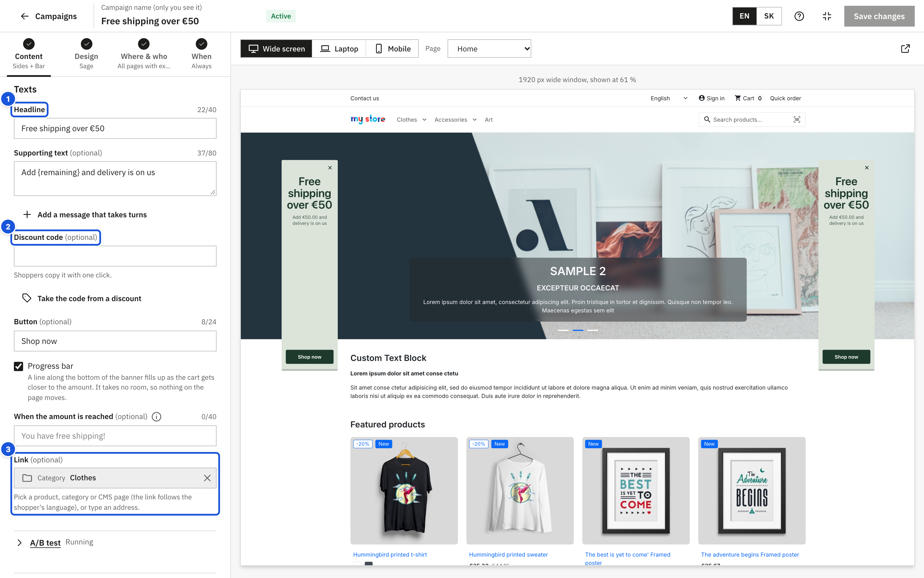Viewport: 924px width, 578px height.
Task: Click the first carousel slide indicator
Action: (x=563, y=330)
